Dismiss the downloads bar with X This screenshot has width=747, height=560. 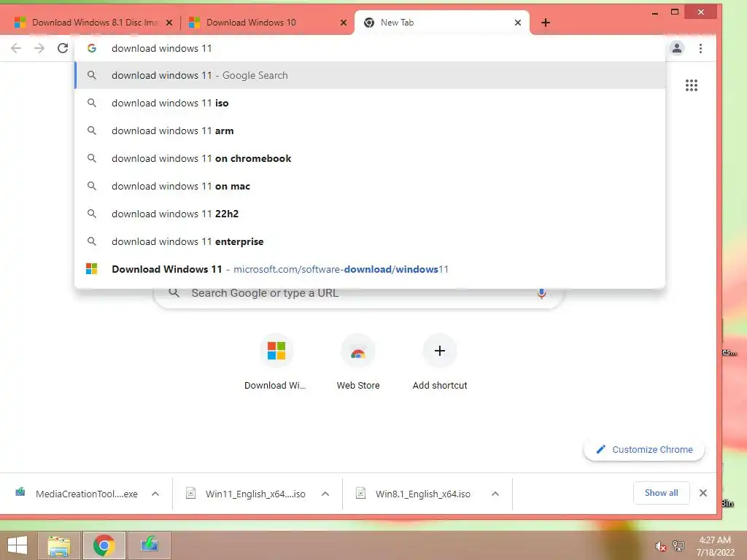coord(703,493)
